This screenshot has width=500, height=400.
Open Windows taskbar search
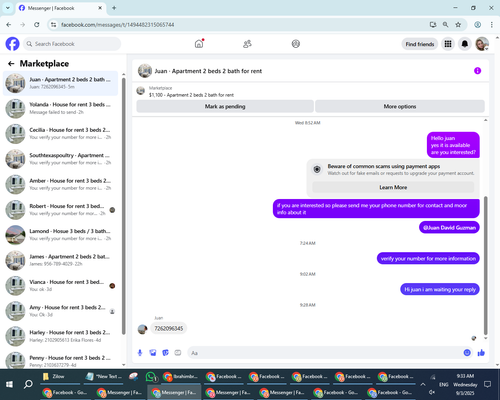click(x=28, y=384)
